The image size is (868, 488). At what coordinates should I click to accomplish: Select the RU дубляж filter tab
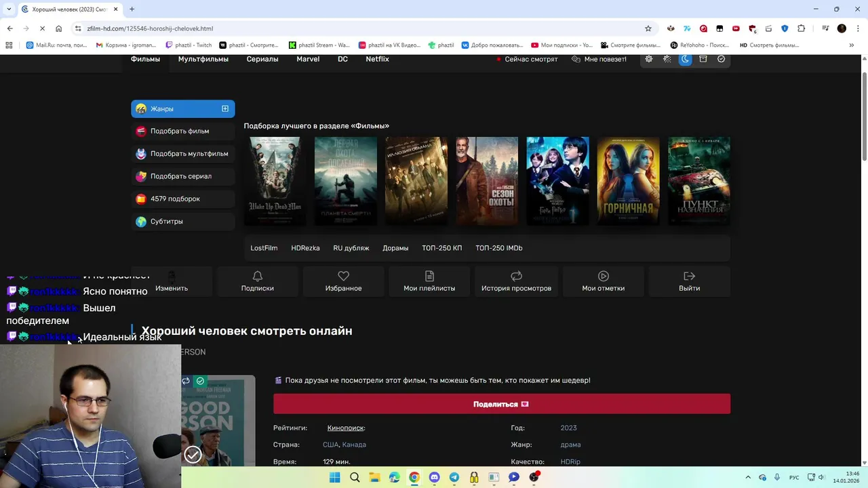click(351, 248)
